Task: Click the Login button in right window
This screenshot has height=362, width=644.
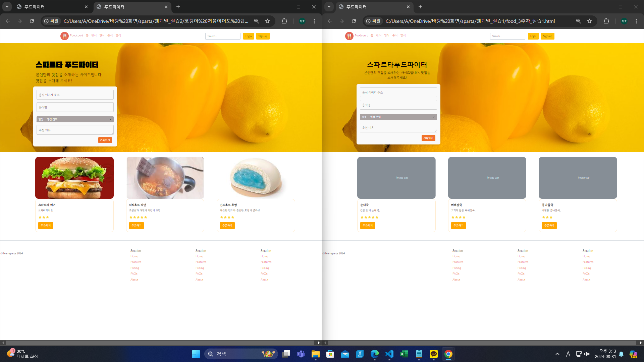Action: pos(533,36)
